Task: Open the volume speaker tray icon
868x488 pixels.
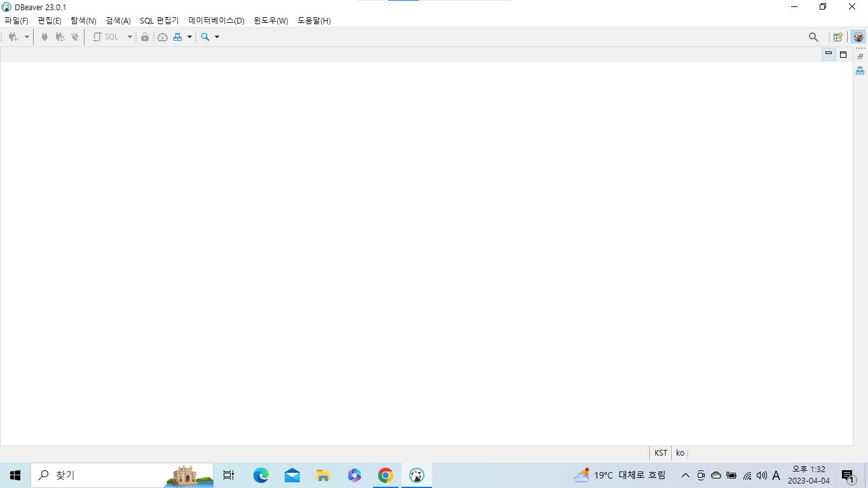Action: [x=762, y=475]
